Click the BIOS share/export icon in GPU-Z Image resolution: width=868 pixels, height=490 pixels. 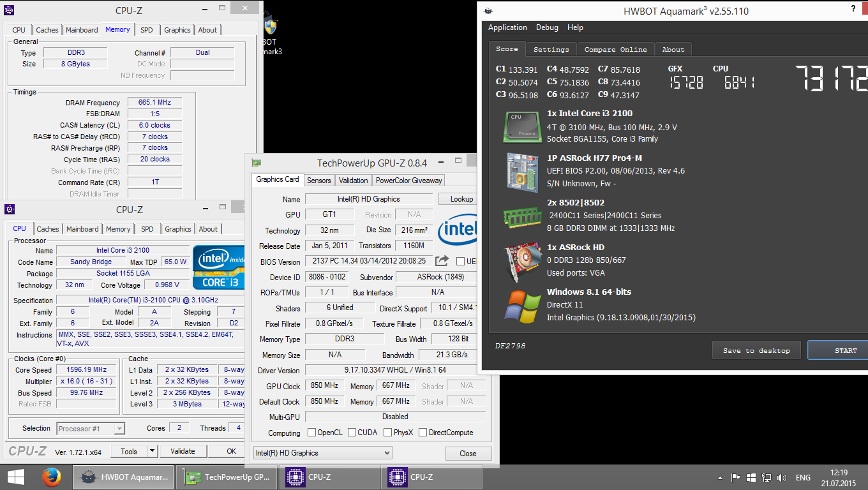[x=442, y=261]
